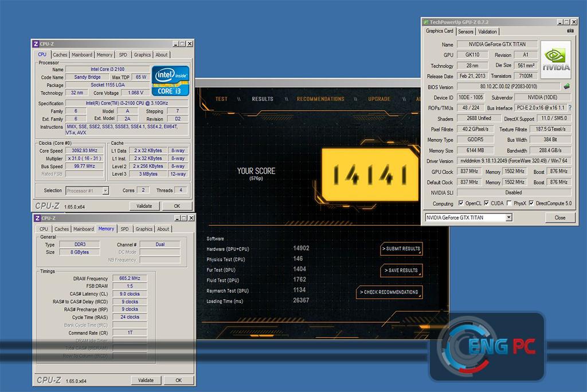Click the Z icon of the upper CPU-Z window
Image resolution: width=587 pixels, height=392 pixels.
click(x=36, y=44)
